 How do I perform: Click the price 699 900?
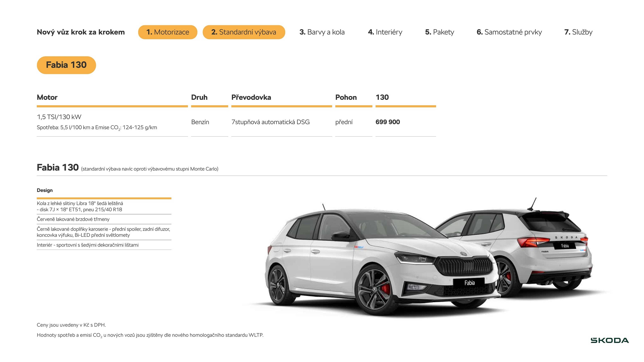tap(388, 122)
